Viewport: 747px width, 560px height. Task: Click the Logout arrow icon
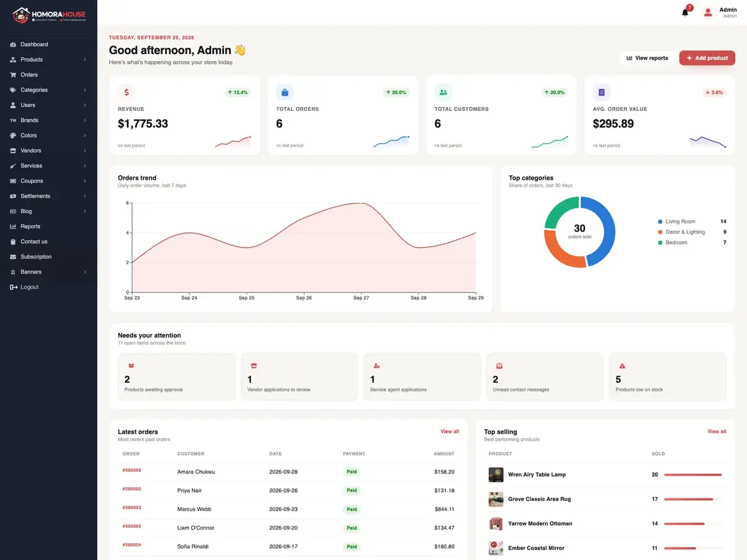(14, 287)
